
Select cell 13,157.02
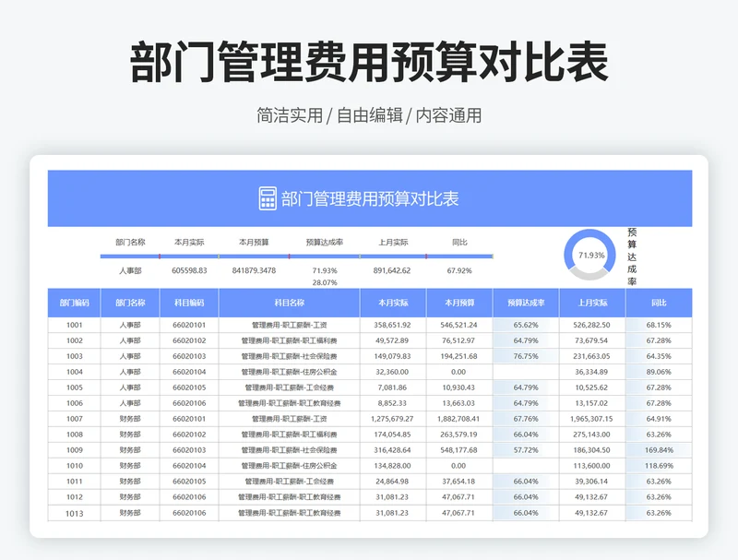(x=591, y=403)
